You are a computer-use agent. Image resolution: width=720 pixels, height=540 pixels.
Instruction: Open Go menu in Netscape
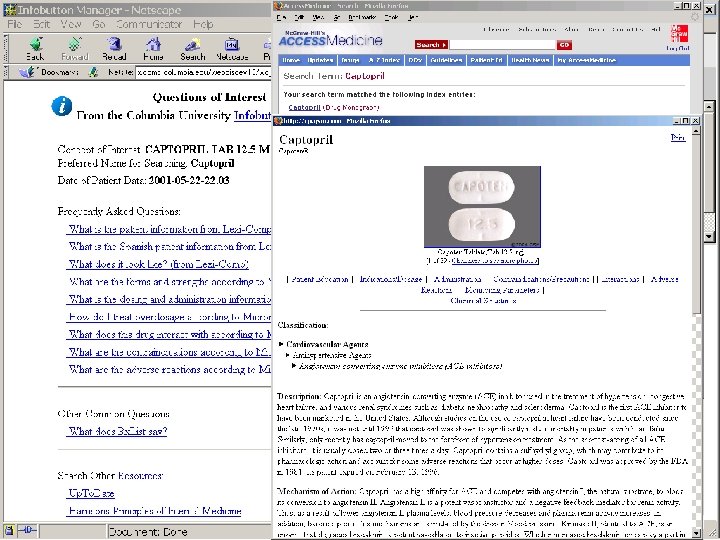click(99, 24)
